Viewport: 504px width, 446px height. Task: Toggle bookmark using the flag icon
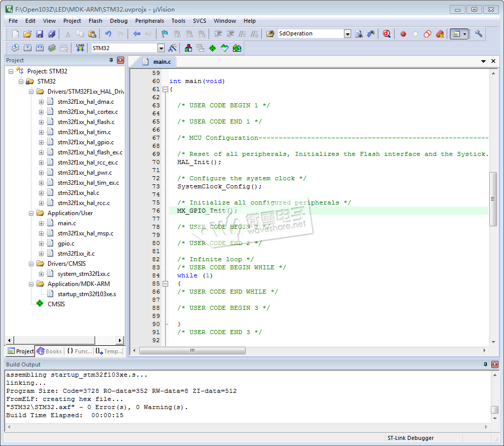tap(165, 34)
